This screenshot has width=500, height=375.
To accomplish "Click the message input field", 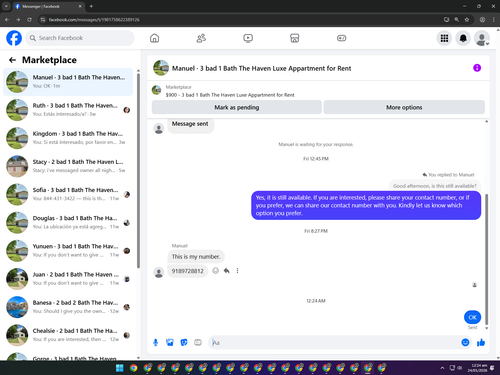I will click(333, 342).
